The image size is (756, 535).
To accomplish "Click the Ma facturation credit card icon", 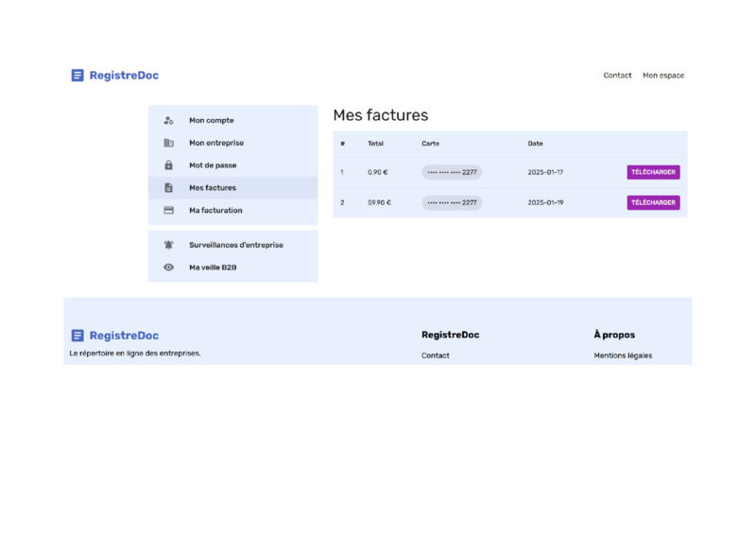I will click(x=168, y=211).
